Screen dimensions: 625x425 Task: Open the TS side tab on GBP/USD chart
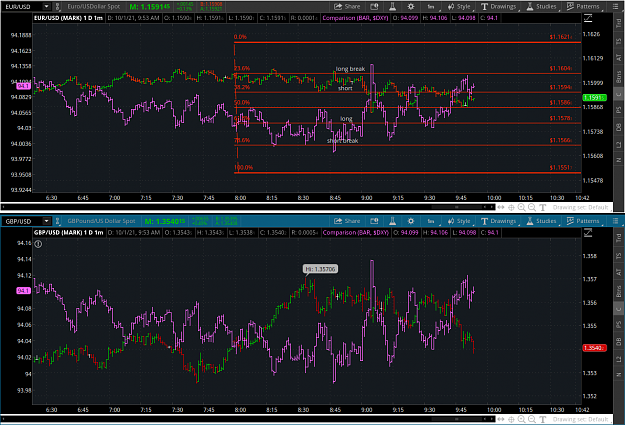(x=619, y=256)
